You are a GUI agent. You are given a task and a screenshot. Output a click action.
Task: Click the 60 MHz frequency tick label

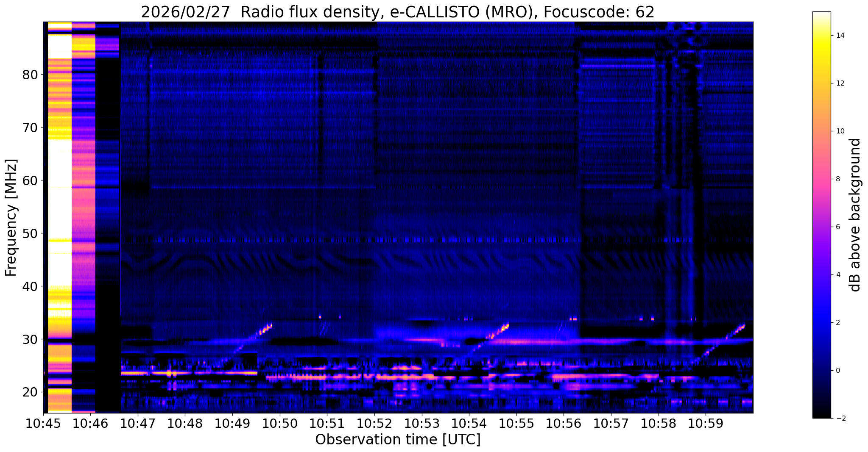click(30, 180)
